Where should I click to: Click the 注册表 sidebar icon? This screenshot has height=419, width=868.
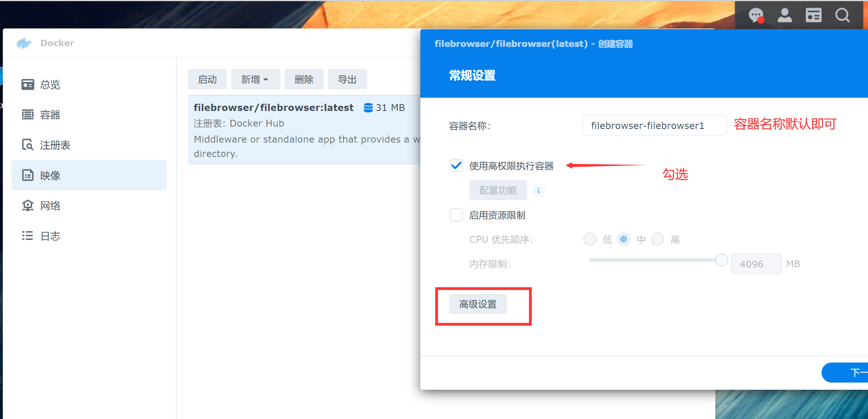tap(28, 145)
